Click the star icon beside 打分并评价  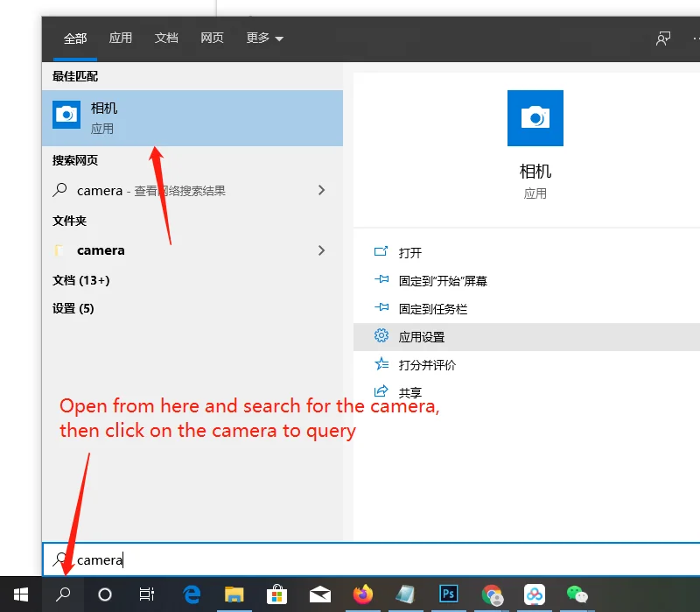(381, 363)
